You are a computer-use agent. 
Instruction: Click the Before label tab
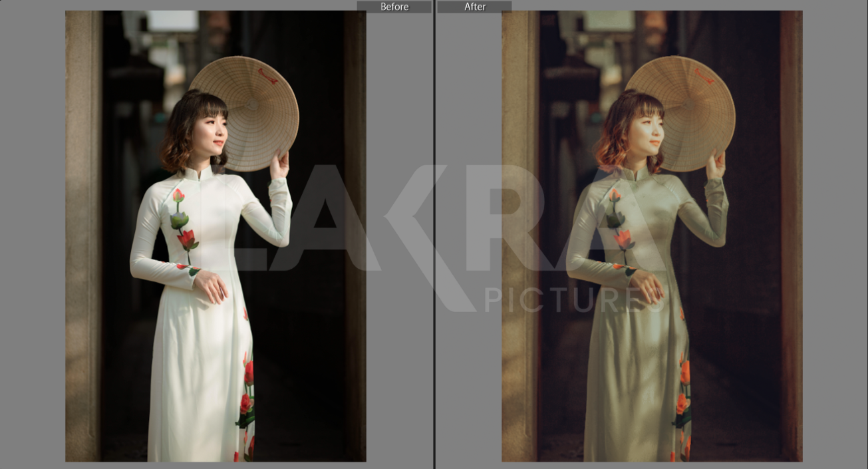click(394, 7)
